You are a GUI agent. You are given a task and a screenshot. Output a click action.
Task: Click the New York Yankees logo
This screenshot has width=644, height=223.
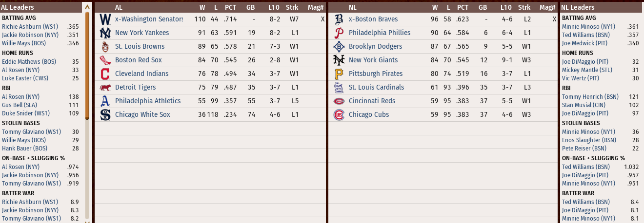click(x=105, y=33)
